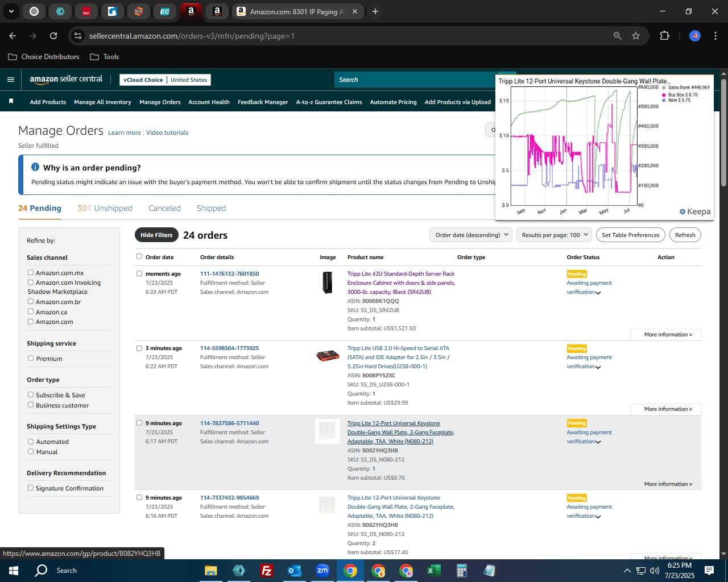Bookmark this page with the star icon
This screenshot has height=582, width=728.
(636, 36)
